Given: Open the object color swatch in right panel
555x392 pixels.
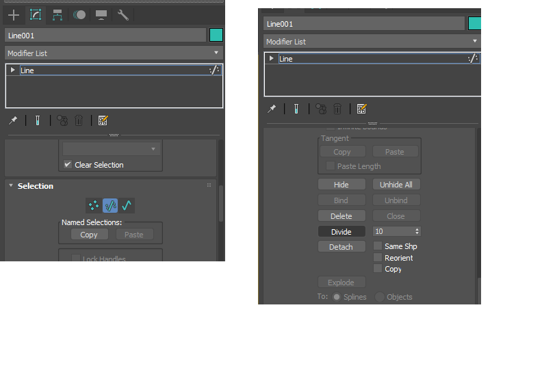Looking at the screenshot, I should tap(475, 24).
